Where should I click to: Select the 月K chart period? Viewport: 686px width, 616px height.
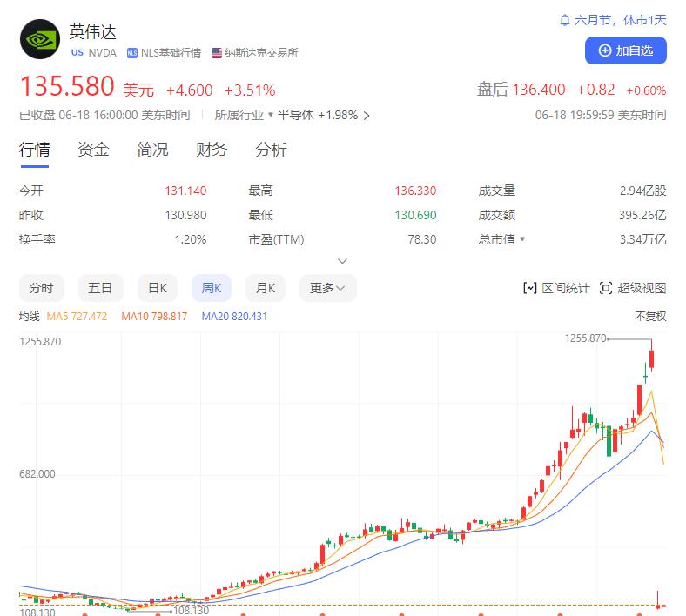[266, 288]
